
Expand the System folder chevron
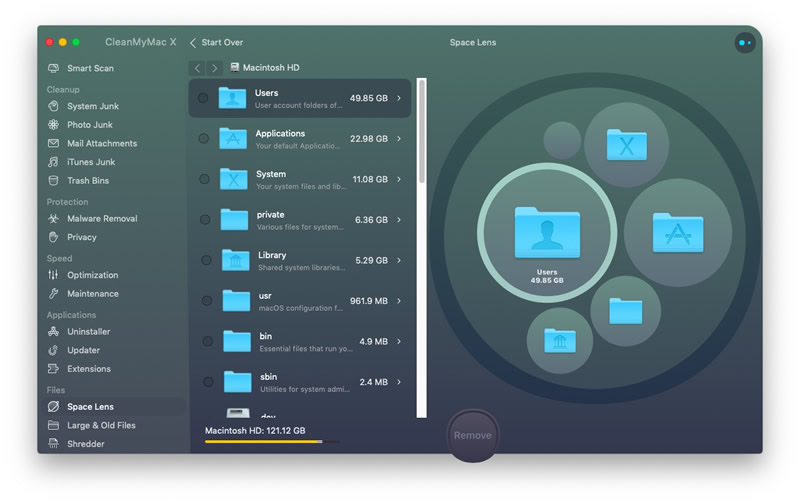399,179
